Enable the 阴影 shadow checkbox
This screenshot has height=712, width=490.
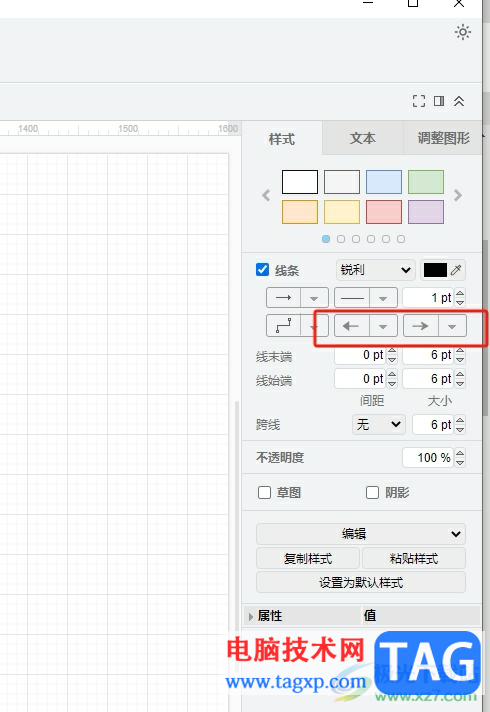[372, 492]
